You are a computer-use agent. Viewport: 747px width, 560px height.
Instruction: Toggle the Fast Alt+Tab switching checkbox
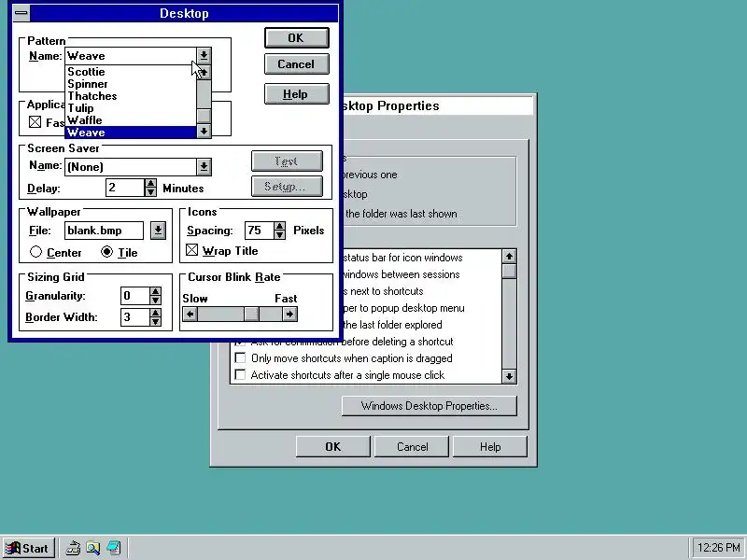tap(35, 122)
